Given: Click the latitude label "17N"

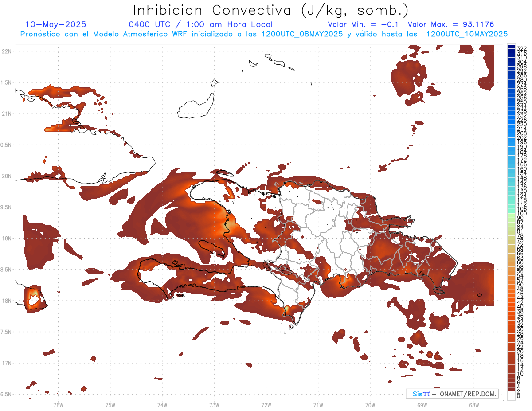Looking at the screenshot, I should tap(7, 363).
